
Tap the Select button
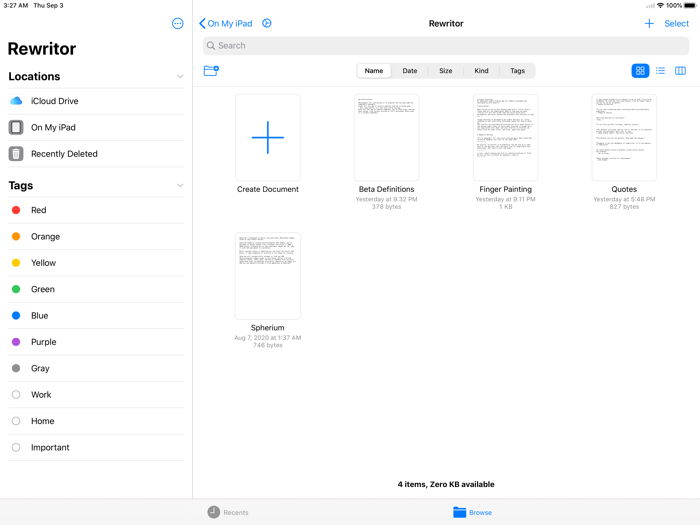pyautogui.click(x=676, y=23)
